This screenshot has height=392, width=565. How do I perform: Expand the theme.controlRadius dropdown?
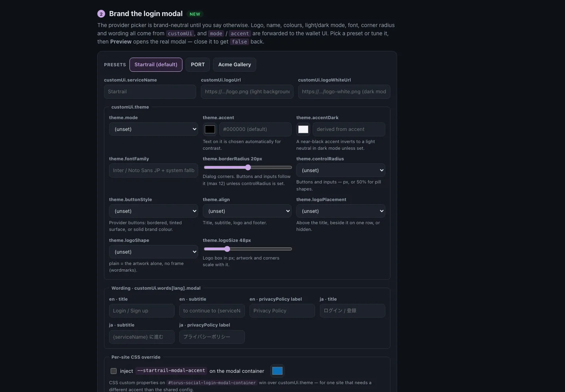[x=341, y=170]
